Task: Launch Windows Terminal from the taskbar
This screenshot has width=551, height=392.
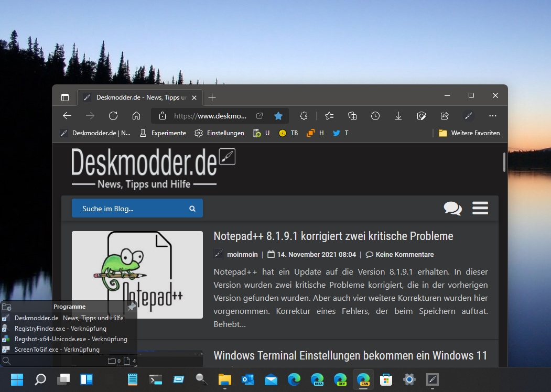Action: point(156,379)
